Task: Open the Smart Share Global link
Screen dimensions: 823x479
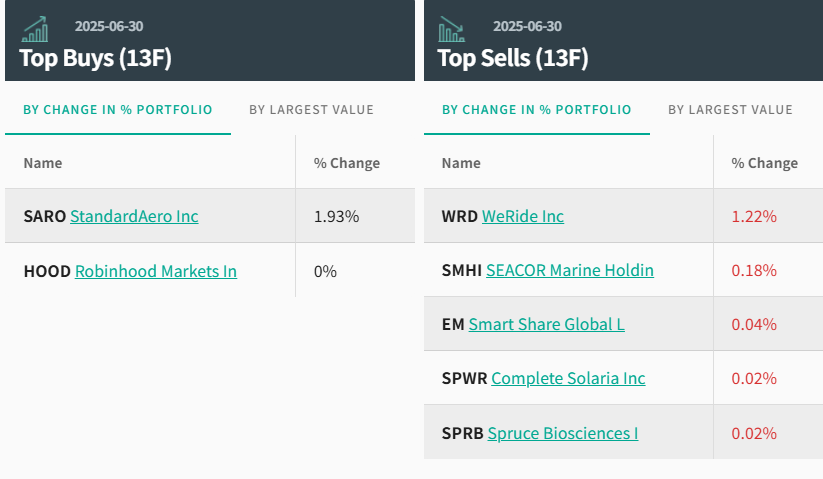Action: tap(547, 324)
